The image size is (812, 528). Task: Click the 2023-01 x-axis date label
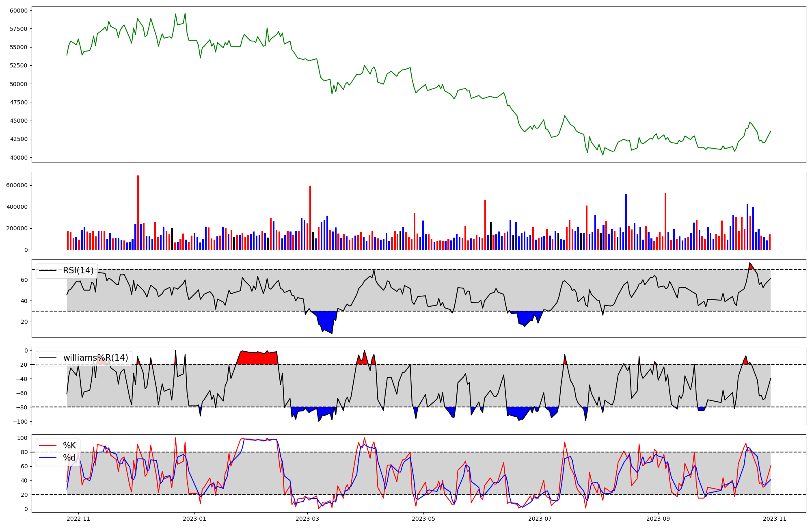[x=195, y=519]
